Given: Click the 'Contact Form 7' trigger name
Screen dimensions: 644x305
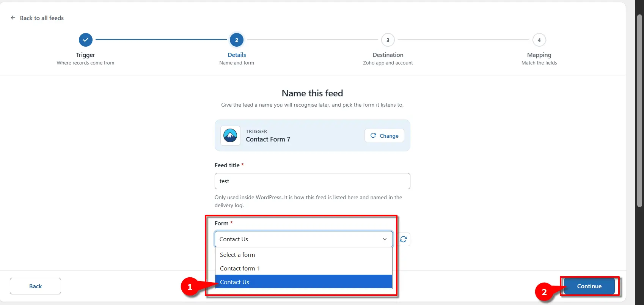Looking at the screenshot, I should pos(268,139).
